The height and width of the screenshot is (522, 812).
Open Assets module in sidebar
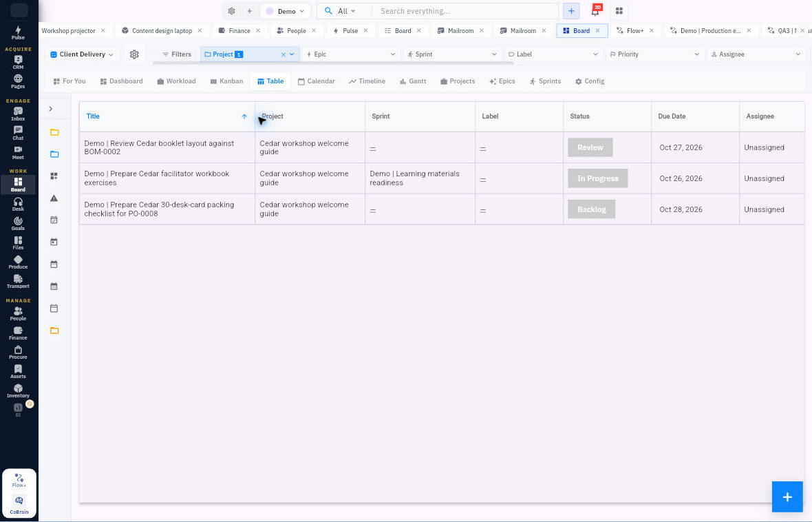(18, 371)
